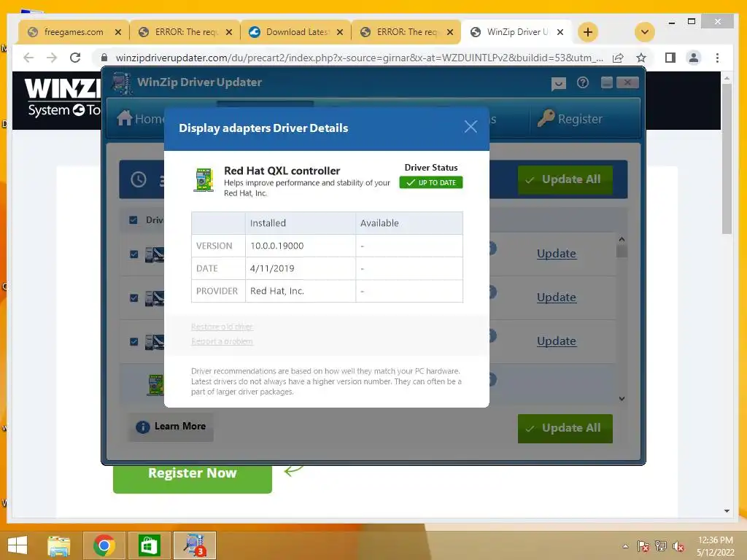The width and height of the screenshot is (747, 560).
Task: Open the help question mark icon
Action: [x=582, y=82]
